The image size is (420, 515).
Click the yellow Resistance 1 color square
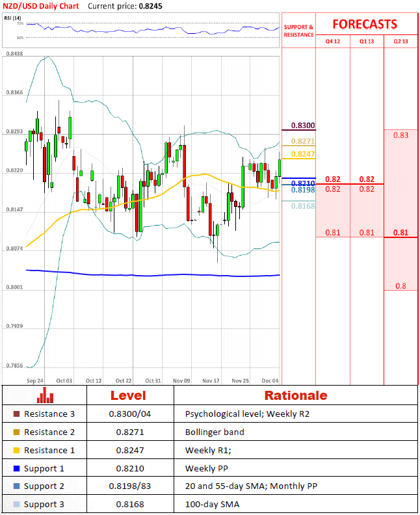(16, 451)
